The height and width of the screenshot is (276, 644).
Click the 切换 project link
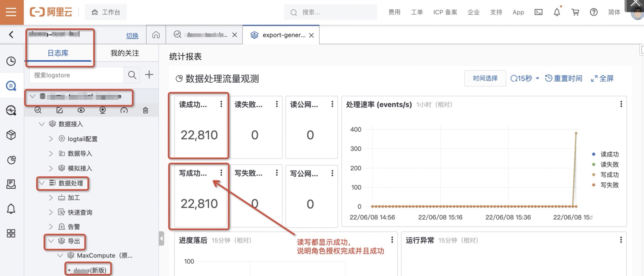[132, 36]
